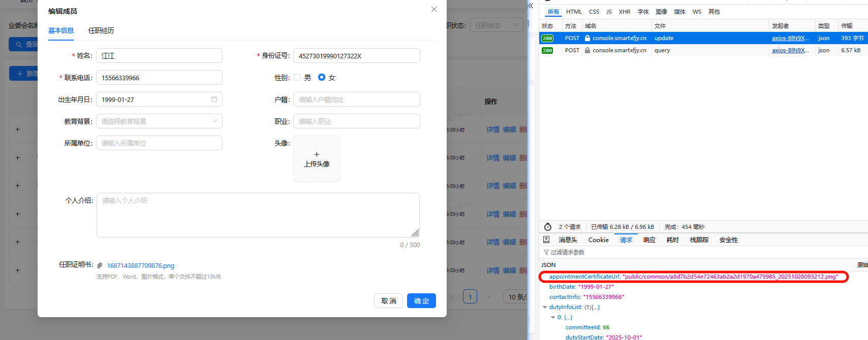Filter network requests by XHR

click(x=625, y=12)
